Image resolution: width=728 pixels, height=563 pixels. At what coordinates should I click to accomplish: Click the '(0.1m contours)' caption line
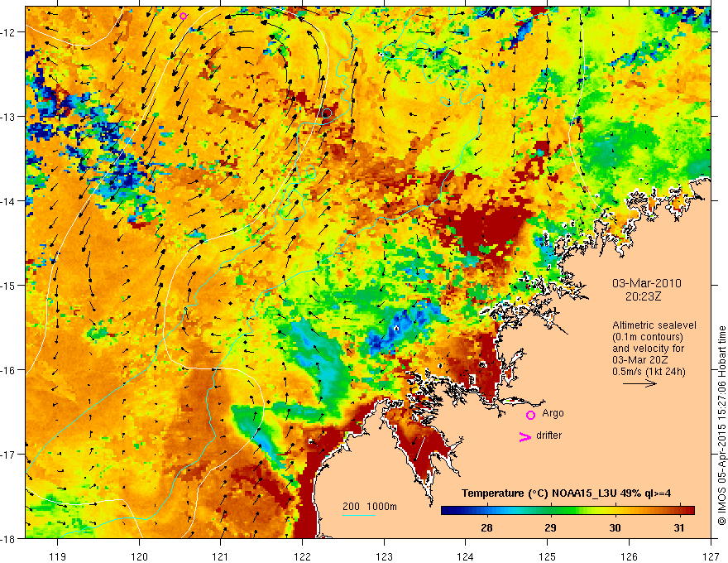(x=648, y=337)
